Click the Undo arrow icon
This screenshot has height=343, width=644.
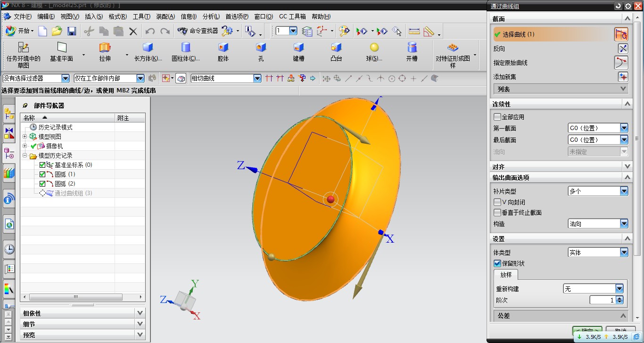pyautogui.click(x=150, y=32)
